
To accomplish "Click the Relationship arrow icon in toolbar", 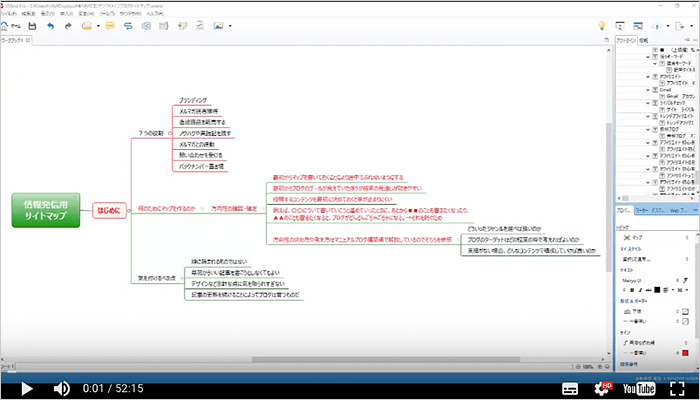I will (x=128, y=26).
